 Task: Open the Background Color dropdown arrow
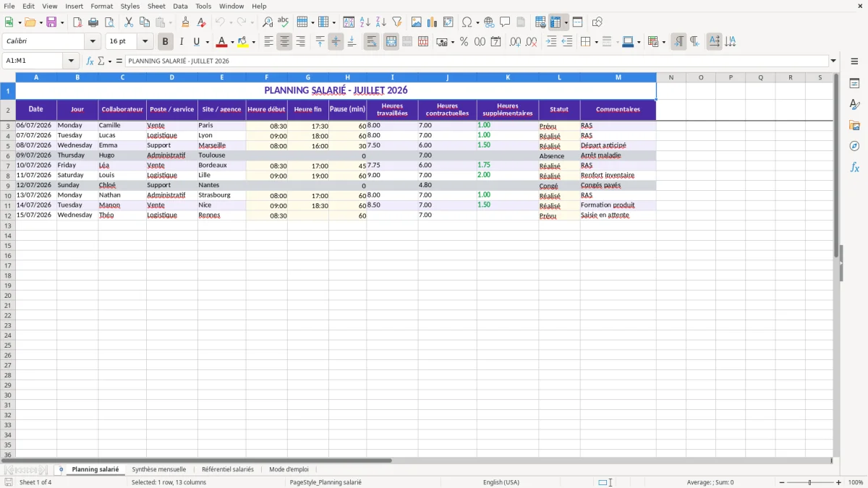point(253,42)
